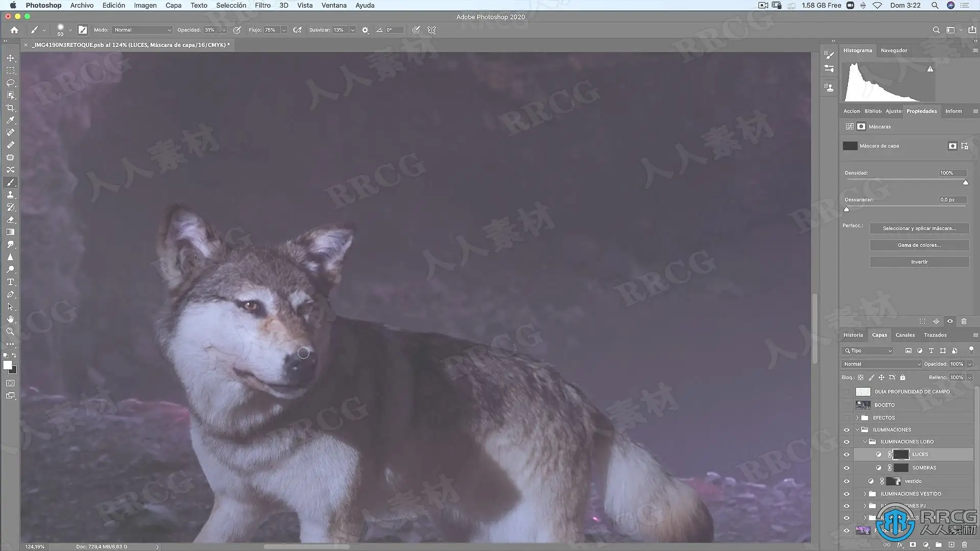Expand the EFECTOS layer group
980x551 pixels.
tap(857, 418)
